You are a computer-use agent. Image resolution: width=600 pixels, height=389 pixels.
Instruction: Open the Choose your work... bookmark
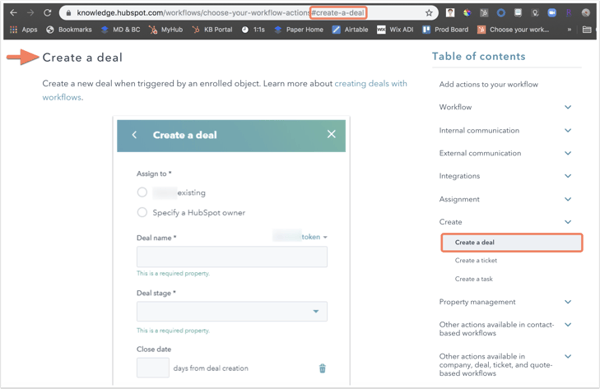[513, 29]
